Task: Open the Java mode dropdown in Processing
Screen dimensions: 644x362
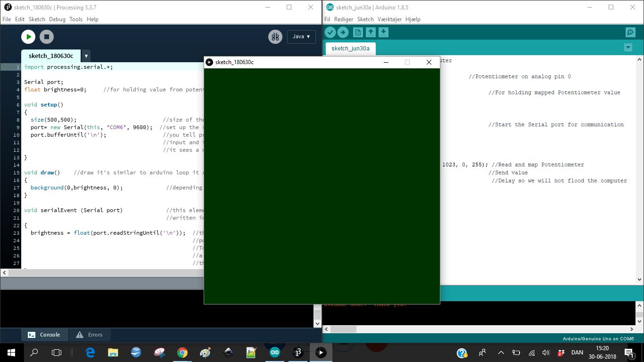Action: tap(301, 36)
